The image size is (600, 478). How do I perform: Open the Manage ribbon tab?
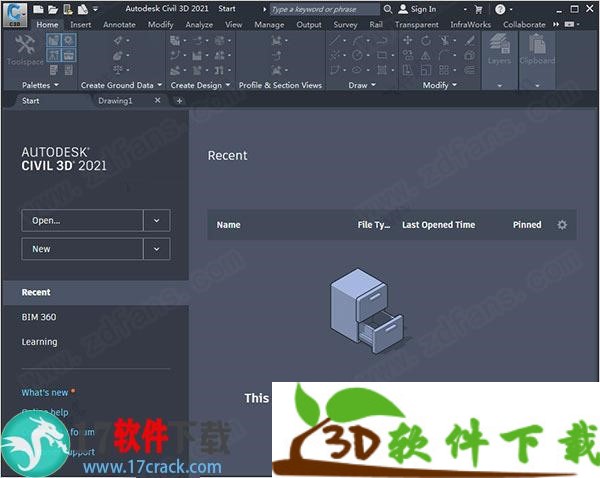point(269,25)
